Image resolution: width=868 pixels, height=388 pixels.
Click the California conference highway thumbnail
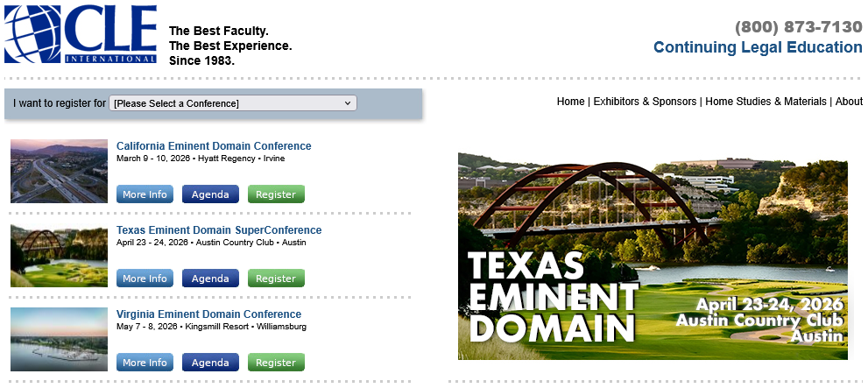tap(59, 171)
